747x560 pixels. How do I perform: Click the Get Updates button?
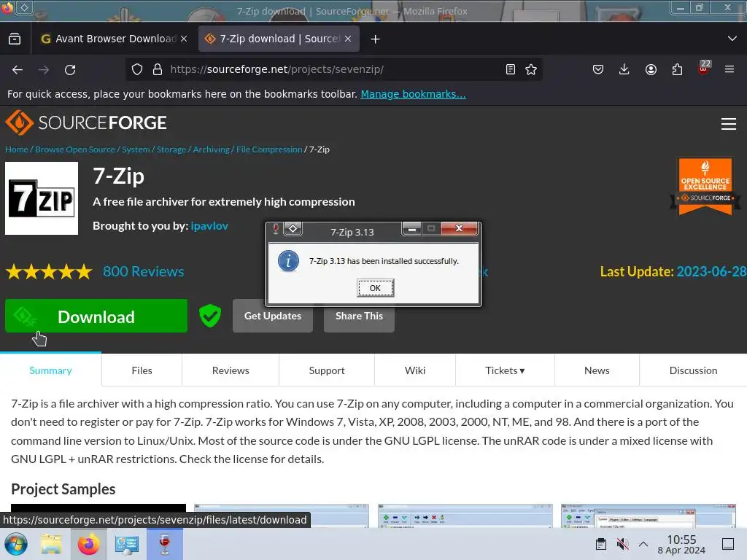(273, 316)
